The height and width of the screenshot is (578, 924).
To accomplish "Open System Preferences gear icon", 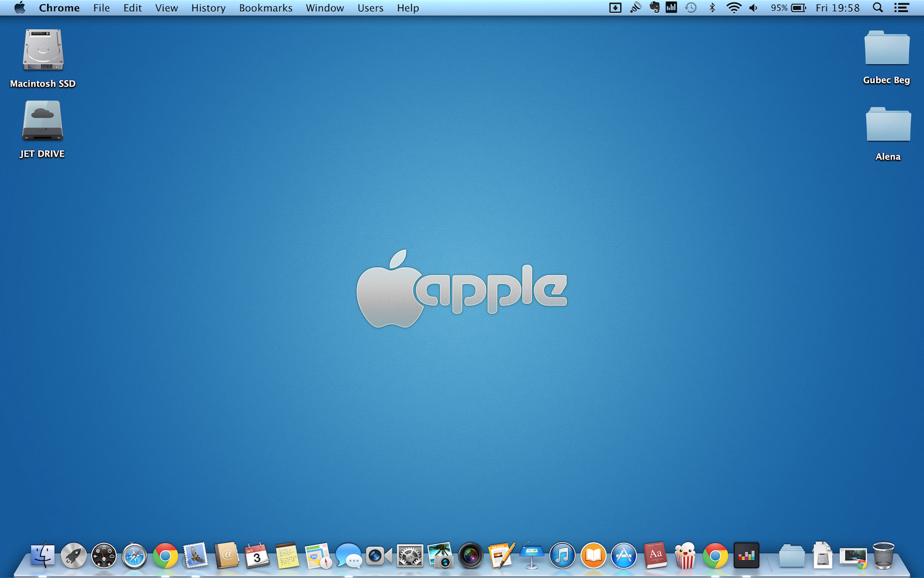I will [x=410, y=556].
